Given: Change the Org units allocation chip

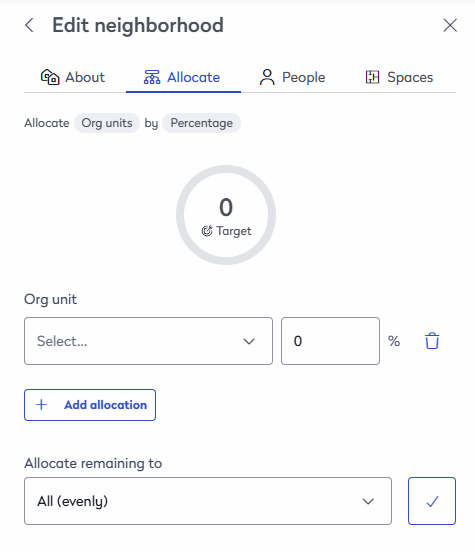Looking at the screenshot, I should click(x=107, y=123).
